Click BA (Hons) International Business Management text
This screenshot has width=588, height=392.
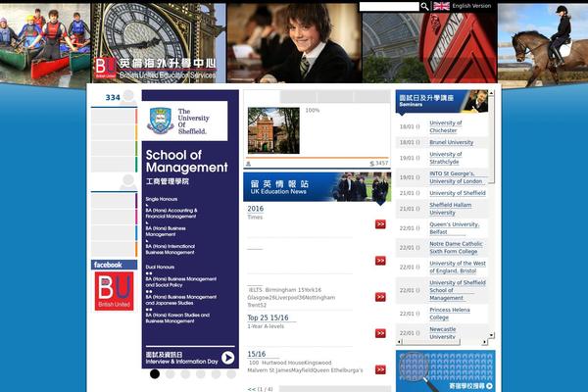pyautogui.click(x=170, y=250)
